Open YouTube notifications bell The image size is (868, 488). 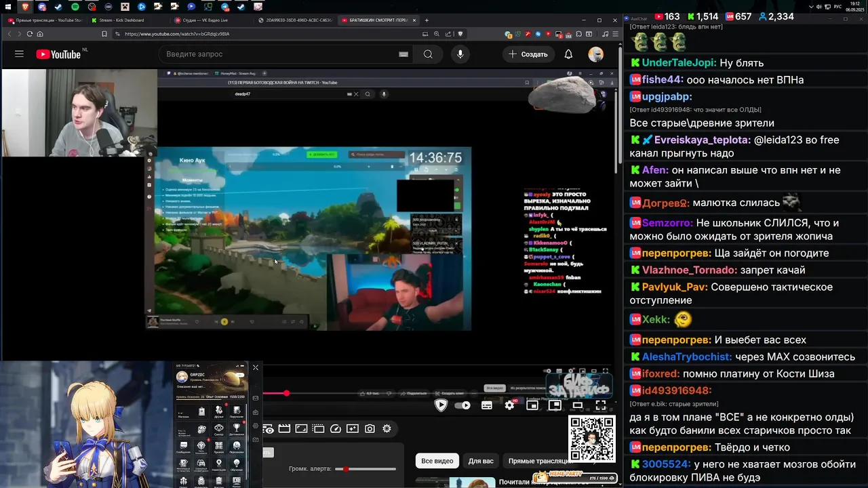pyautogui.click(x=568, y=54)
